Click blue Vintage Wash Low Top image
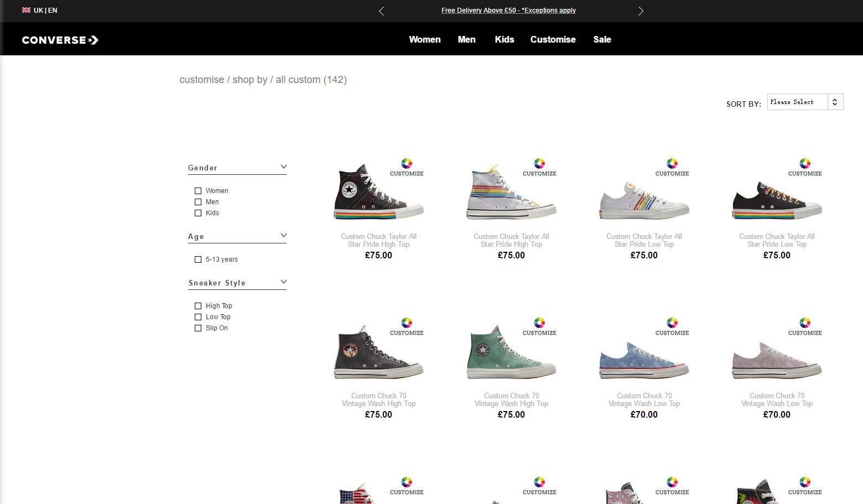 tap(644, 360)
